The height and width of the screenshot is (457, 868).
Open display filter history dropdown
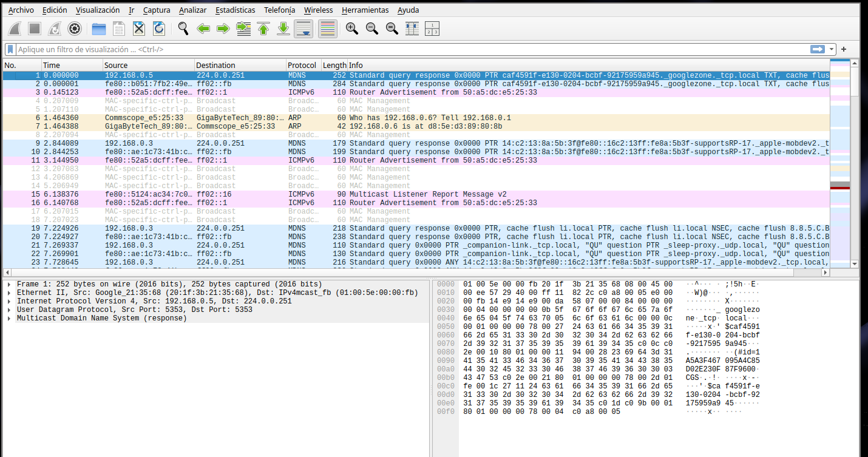[831, 49]
